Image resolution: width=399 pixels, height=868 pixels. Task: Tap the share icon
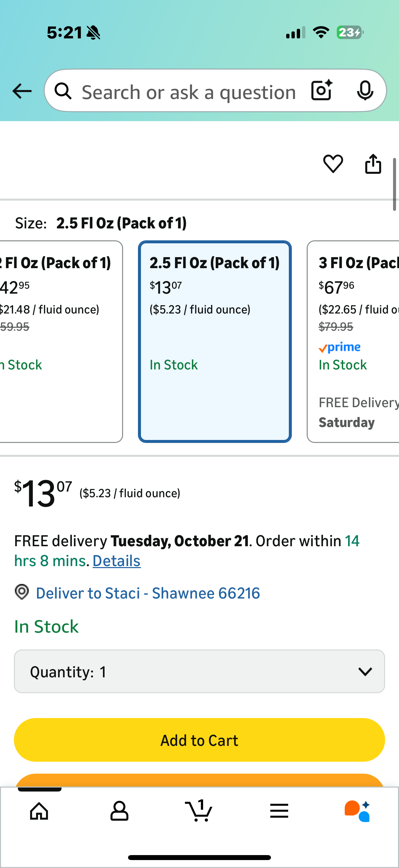coord(373,164)
